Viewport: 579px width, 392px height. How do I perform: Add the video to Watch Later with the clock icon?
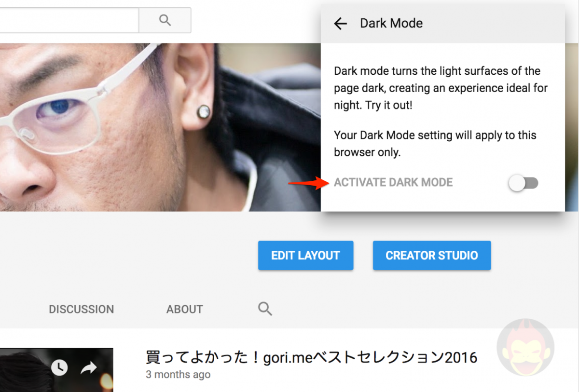(59, 367)
